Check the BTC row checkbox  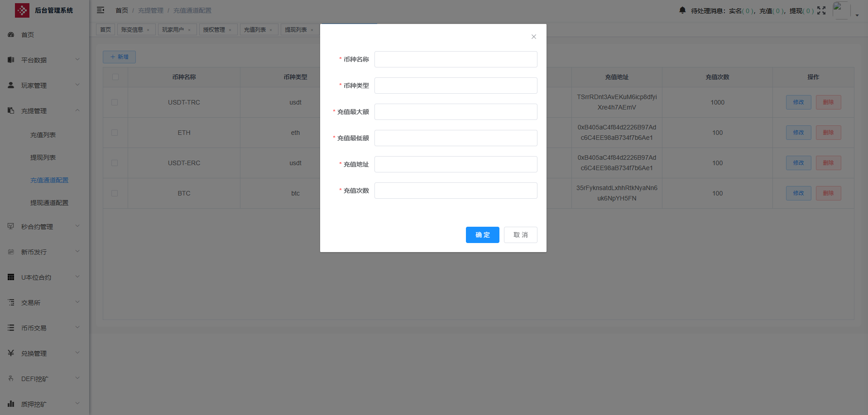[x=115, y=193]
